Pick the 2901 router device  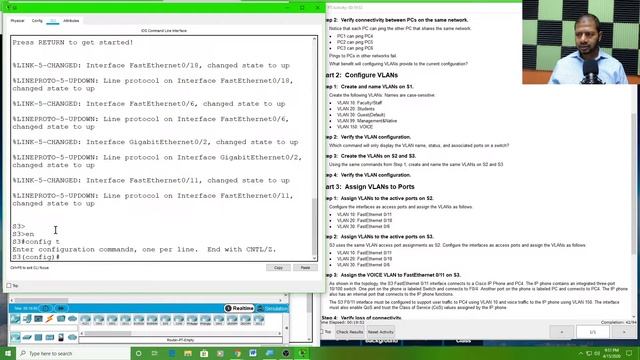pyautogui.click(x=112, y=320)
